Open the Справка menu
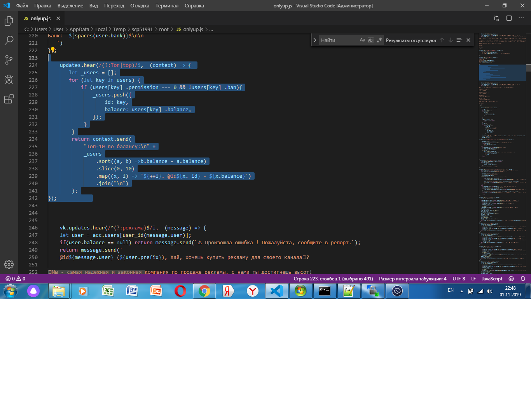This screenshot has height=420, width=531. 194,5
